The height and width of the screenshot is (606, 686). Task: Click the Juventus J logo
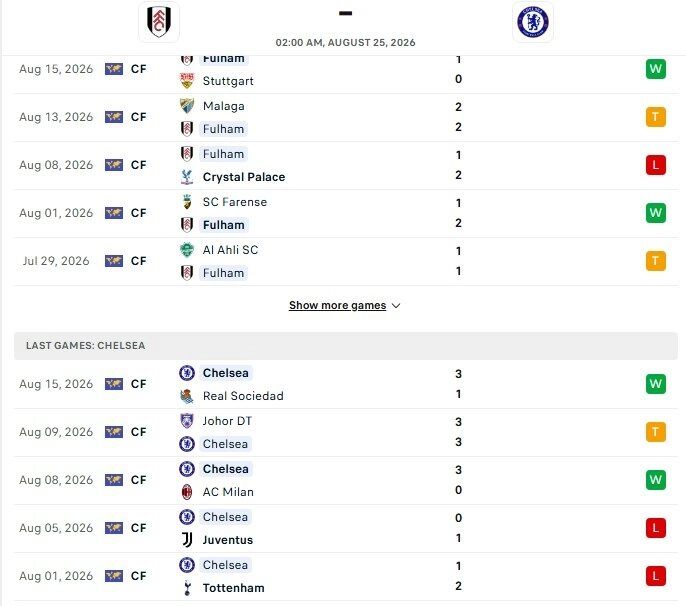tap(187, 540)
